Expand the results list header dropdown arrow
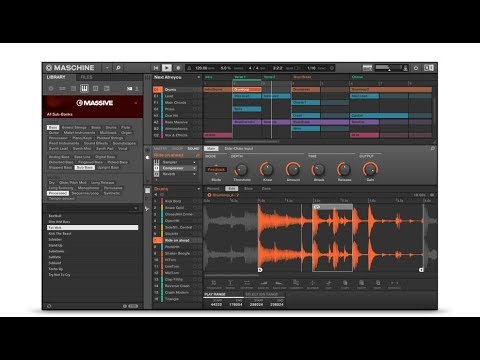The image size is (480, 360). [136, 208]
